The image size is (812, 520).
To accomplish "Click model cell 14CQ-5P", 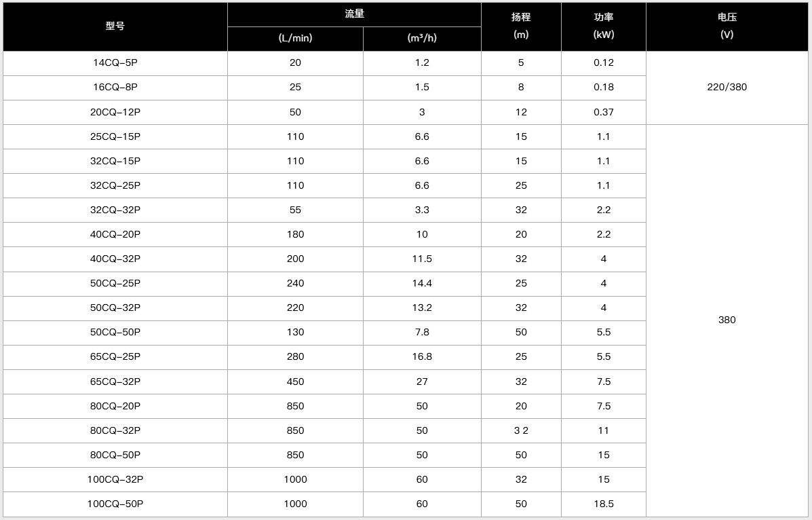I will point(115,63).
